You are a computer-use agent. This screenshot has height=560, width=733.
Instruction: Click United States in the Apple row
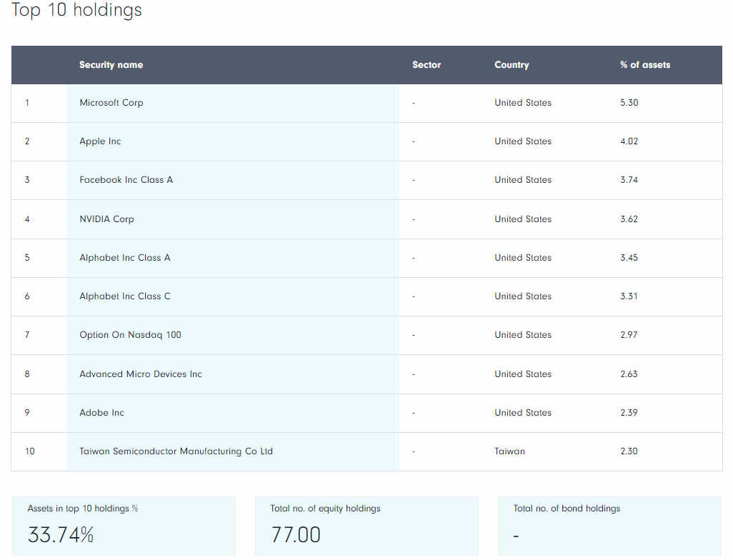523,141
